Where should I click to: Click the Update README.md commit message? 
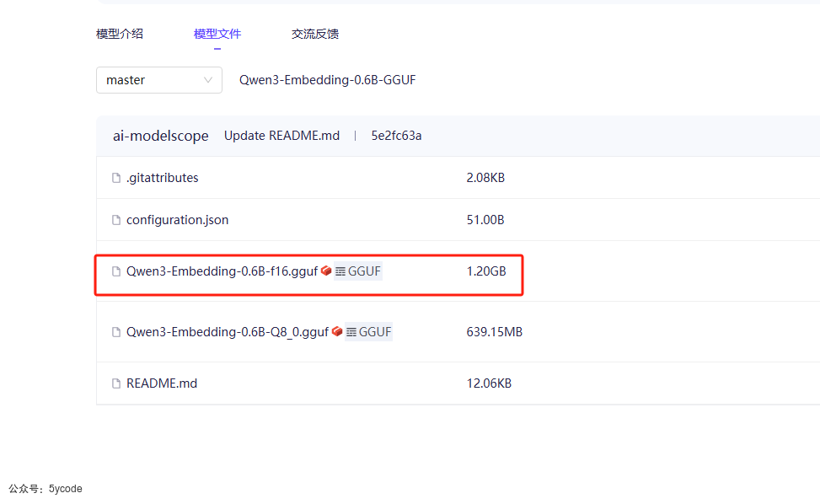pos(281,136)
